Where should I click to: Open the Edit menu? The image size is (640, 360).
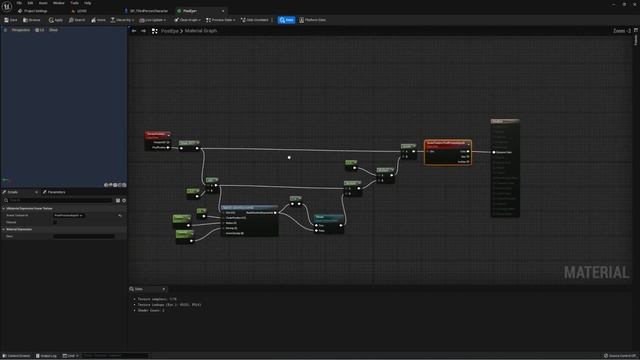[30, 3]
